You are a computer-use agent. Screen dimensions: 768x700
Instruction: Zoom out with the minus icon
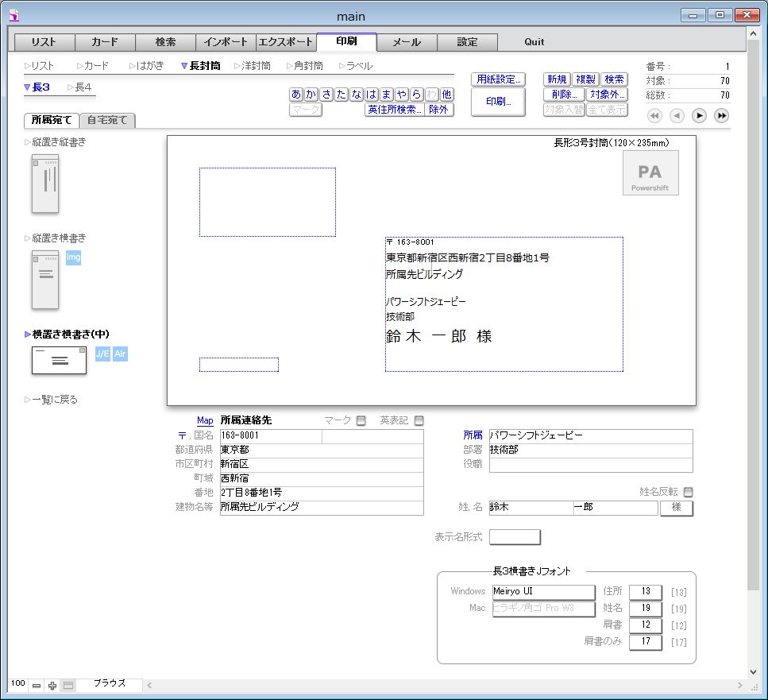[x=37, y=686]
